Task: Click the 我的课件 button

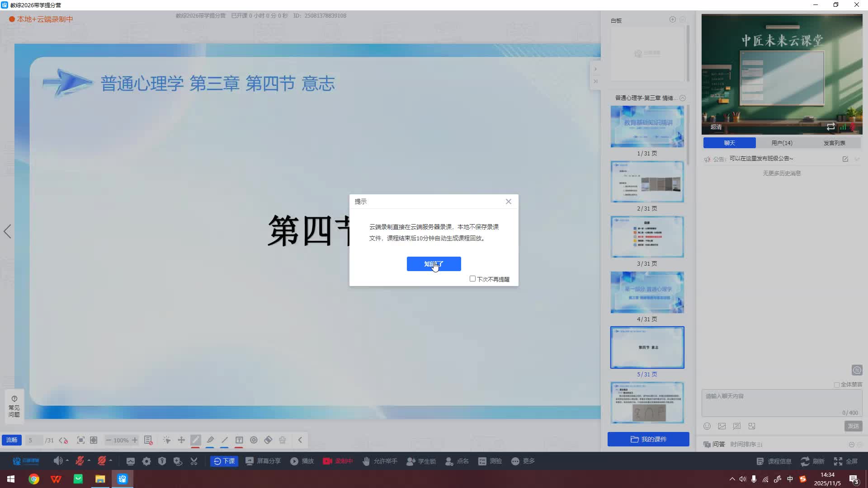Action: point(648,439)
